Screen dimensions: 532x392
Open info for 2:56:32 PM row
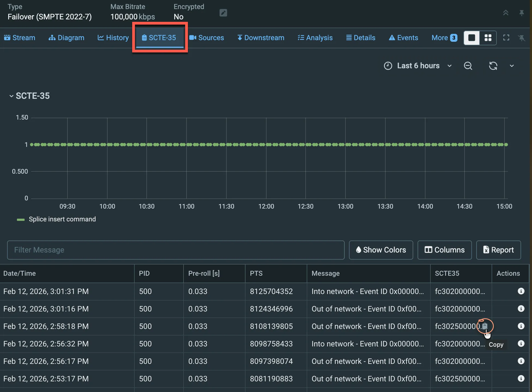pyautogui.click(x=521, y=344)
